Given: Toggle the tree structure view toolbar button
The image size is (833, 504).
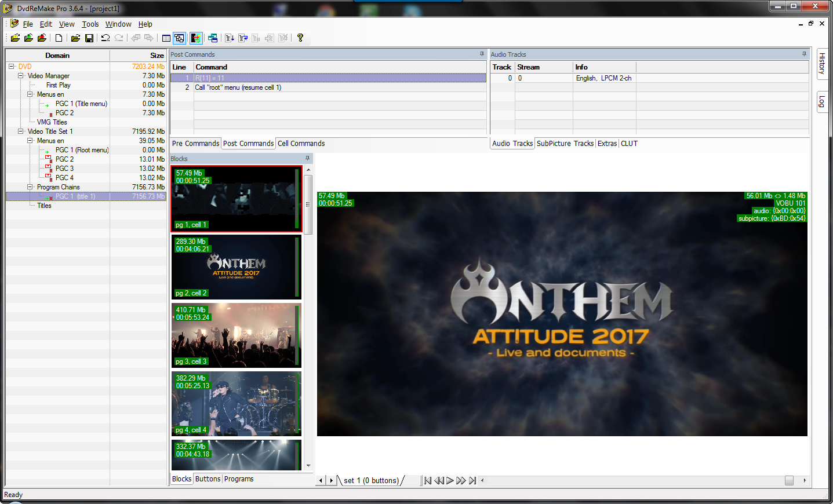Looking at the screenshot, I should (179, 38).
